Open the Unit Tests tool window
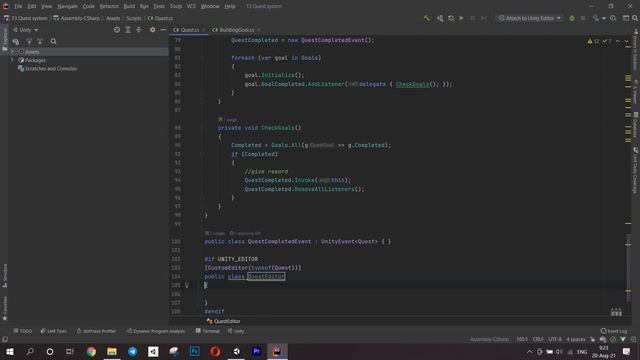 click(x=53, y=331)
